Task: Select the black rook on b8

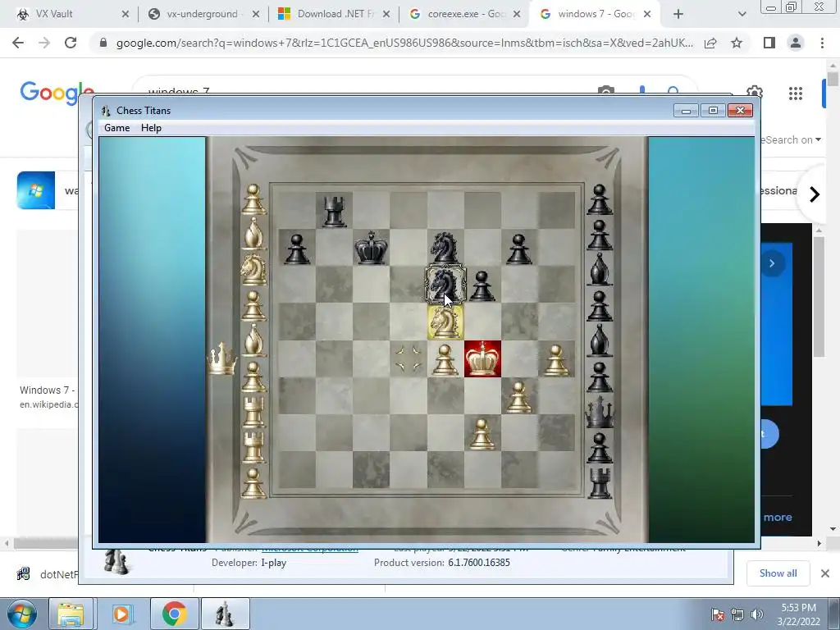Action: 335,211
